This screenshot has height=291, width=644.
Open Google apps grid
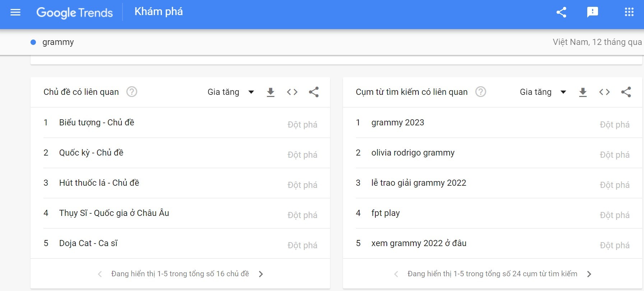coord(629,12)
